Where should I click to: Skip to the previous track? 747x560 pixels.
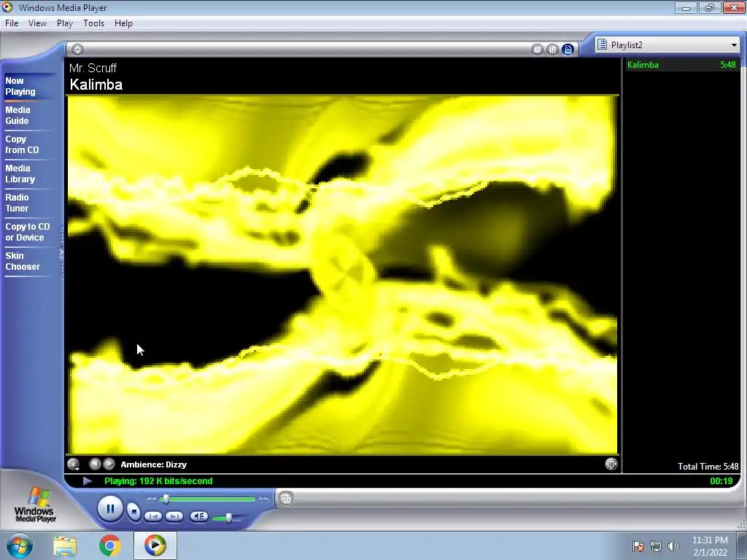(153, 516)
